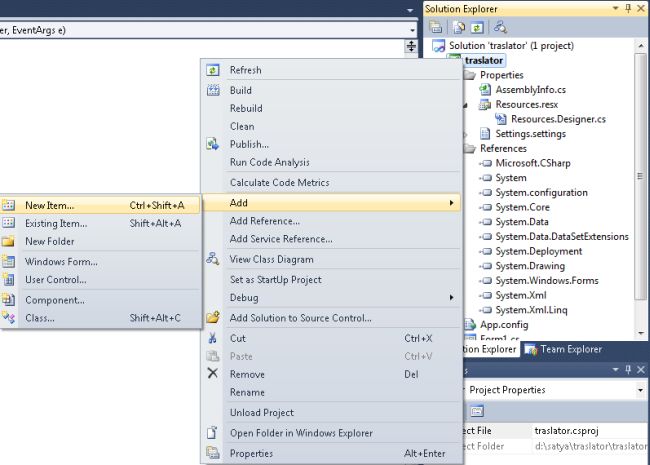The height and width of the screenshot is (465, 650).
Task: Select the traslator project node
Action: click(x=484, y=61)
